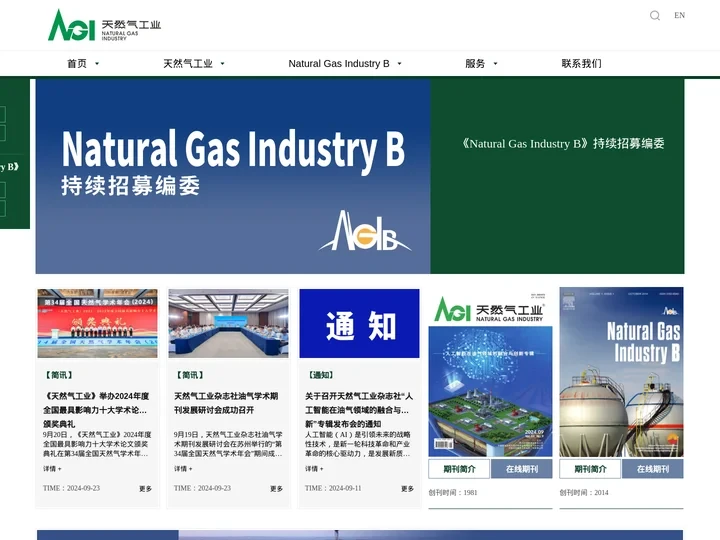The height and width of the screenshot is (540, 720).
Task: Expand the Natural Gas Industry B dropdown arrow
Action: point(399,64)
